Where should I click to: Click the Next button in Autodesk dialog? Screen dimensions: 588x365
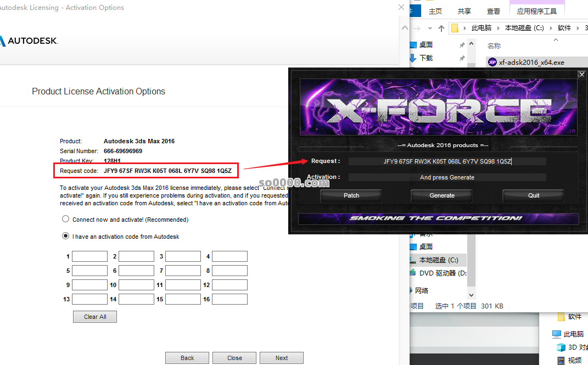pyautogui.click(x=281, y=358)
